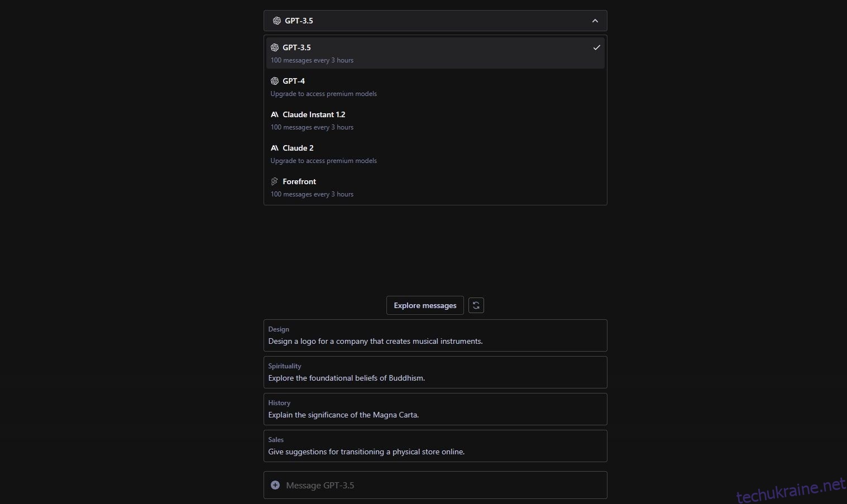Click the OpenAI logo next to GPT-4
Viewport: 847px width, 504px height.
(x=275, y=81)
